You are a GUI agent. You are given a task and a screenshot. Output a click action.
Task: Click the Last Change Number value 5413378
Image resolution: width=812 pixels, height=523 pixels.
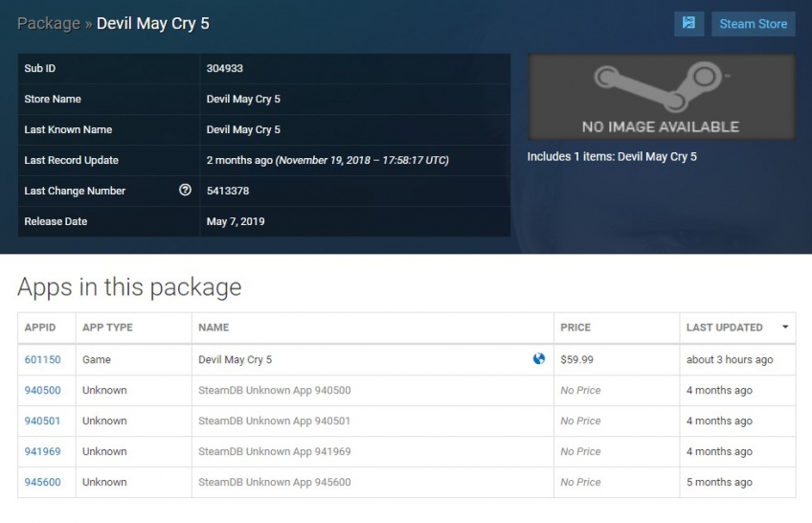click(x=228, y=191)
